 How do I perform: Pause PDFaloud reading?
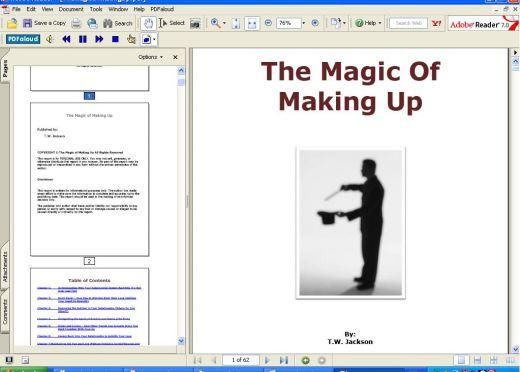pos(83,39)
